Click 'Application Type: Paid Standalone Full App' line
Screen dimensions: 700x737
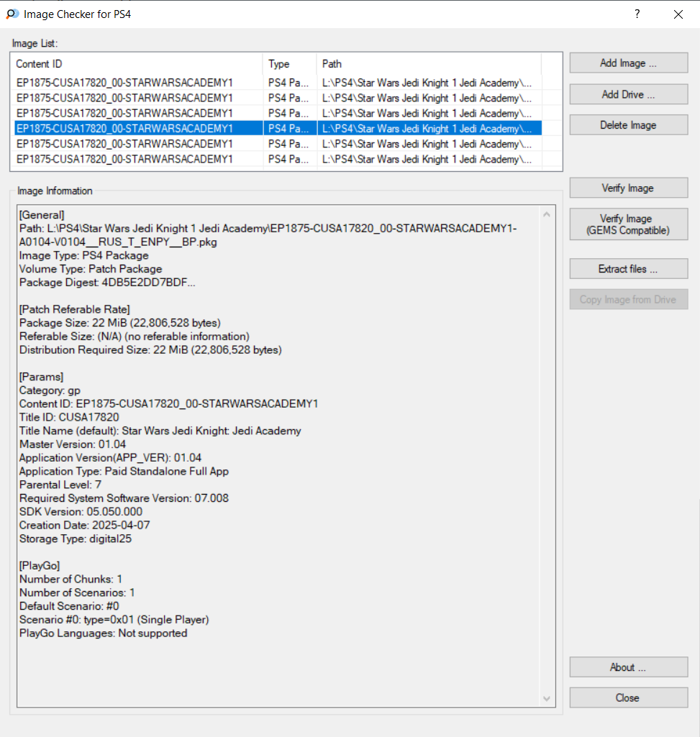(x=124, y=472)
